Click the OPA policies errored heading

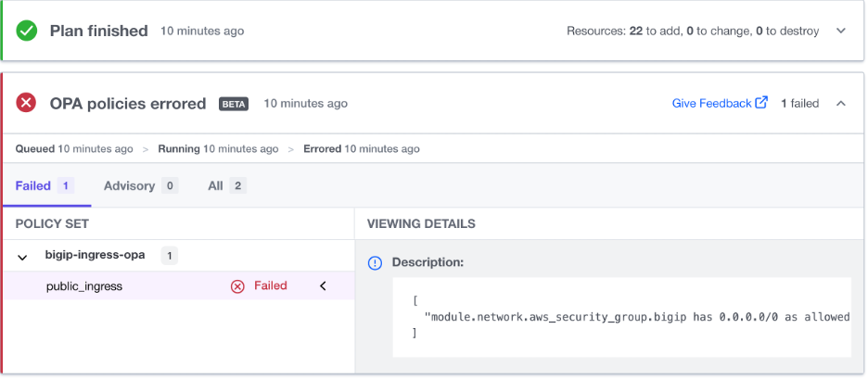128,103
